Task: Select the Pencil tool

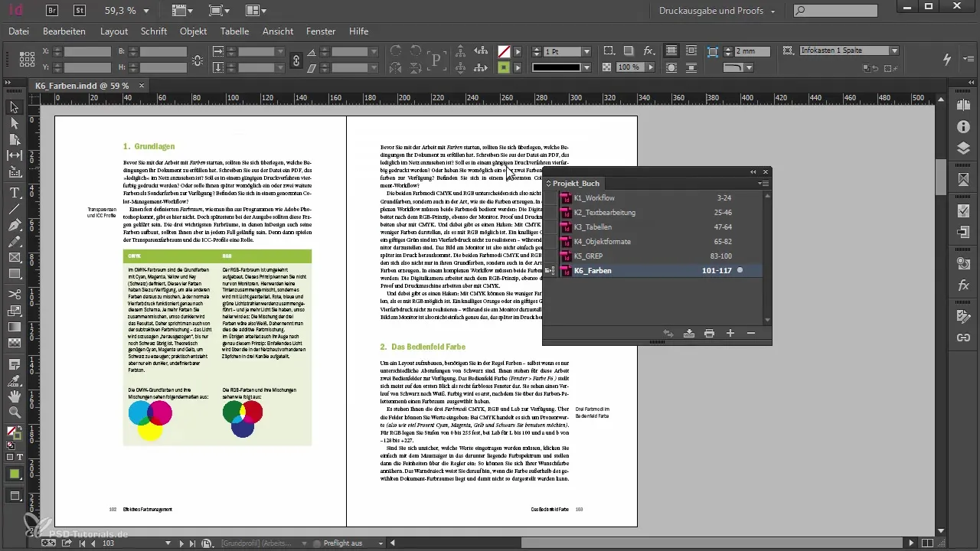Action: pos(14,241)
